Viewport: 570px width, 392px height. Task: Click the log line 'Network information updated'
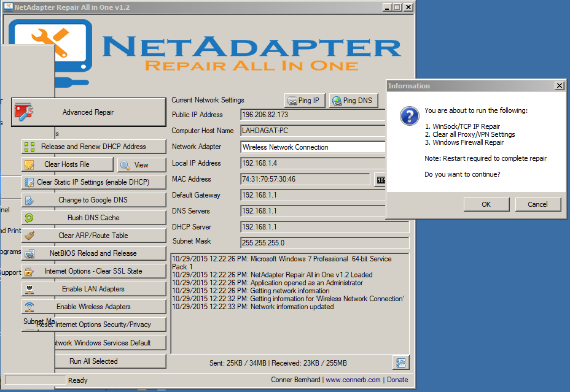[x=253, y=307]
